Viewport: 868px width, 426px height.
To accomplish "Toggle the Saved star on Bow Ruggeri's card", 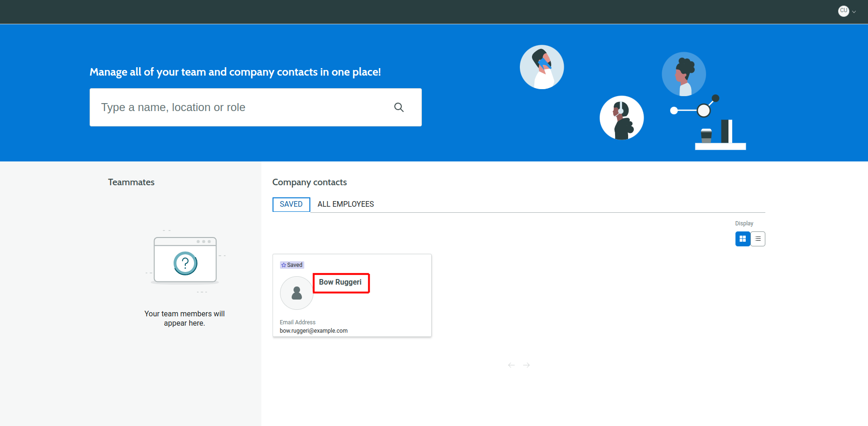I will tap(284, 265).
